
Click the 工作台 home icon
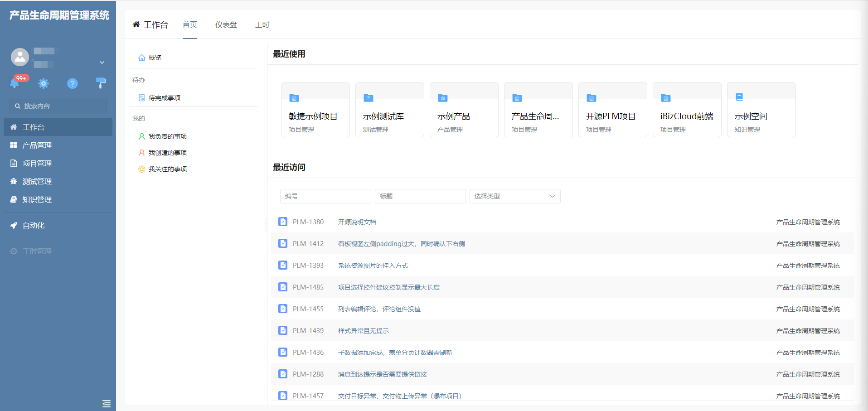point(136,24)
